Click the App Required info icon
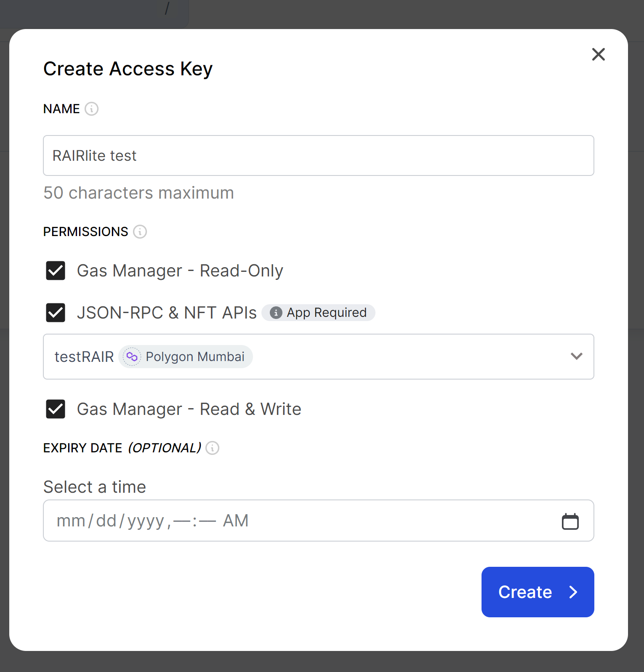644x672 pixels. 276,313
